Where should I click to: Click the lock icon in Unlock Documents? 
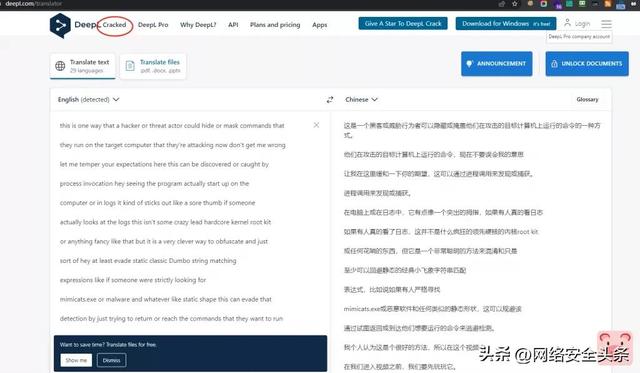(x=554, y=64)
